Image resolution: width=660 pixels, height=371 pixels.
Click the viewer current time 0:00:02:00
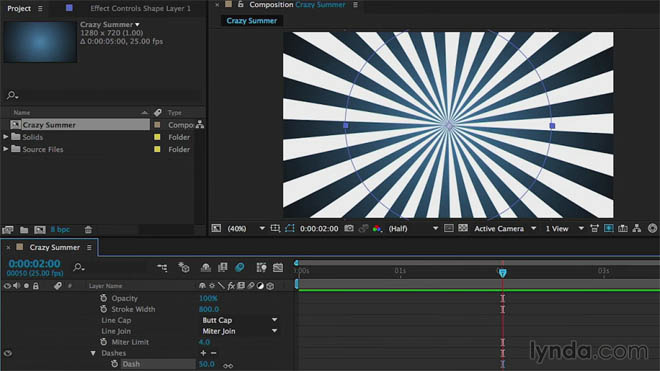(319, 228)
